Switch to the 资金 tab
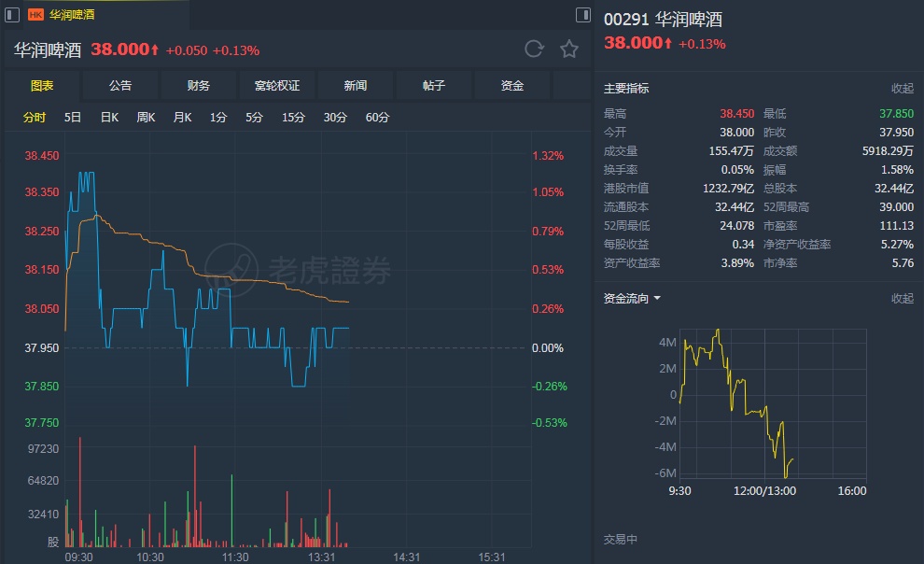The image size is (924, 564). pyautogui.click(x=512, y=86)
